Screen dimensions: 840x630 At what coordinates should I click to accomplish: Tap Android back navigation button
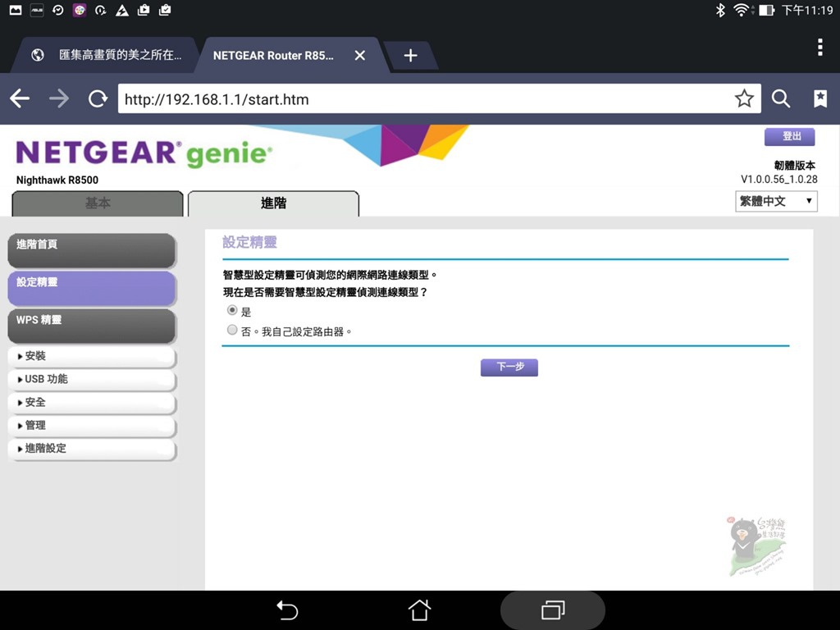pyautogui.click(x=286, y=610)
